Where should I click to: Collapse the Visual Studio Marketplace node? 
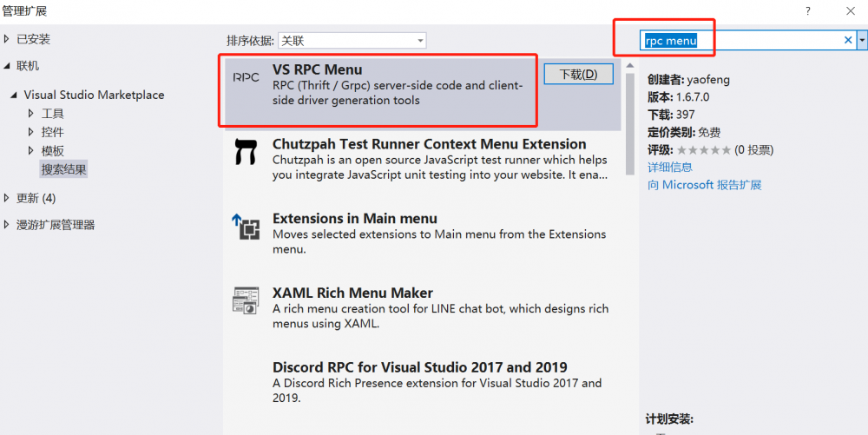point(14,96)
